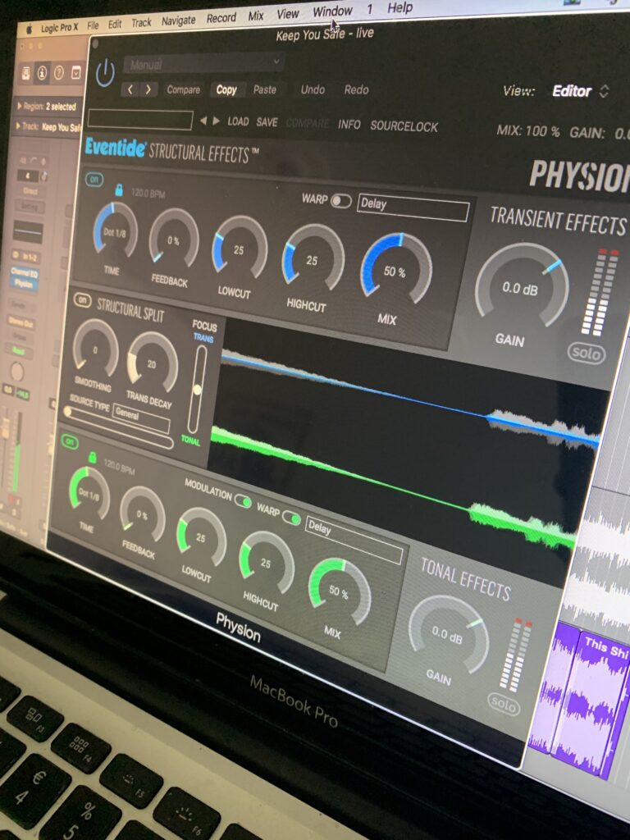Adjust the transient FEEDBACK knob

pyautogui.click(x=174, y=240)
